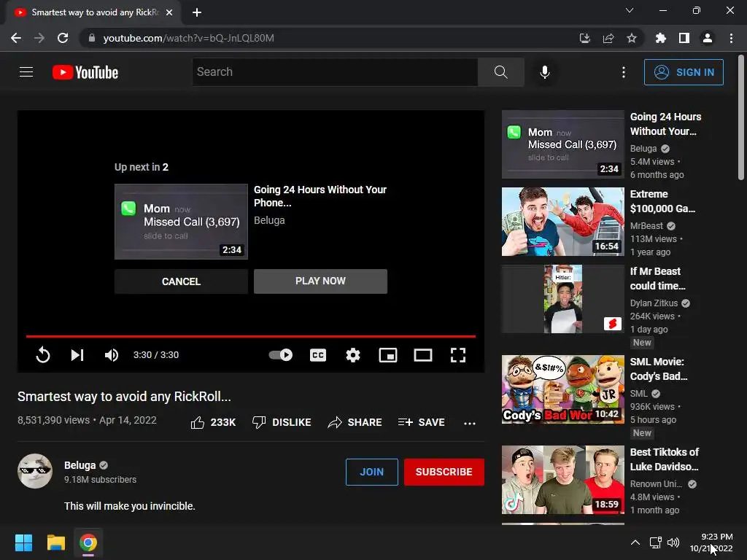This screenshot has height=560, width=747.
Task: Open network icon in system tray
Action: (x=656, y=542)
